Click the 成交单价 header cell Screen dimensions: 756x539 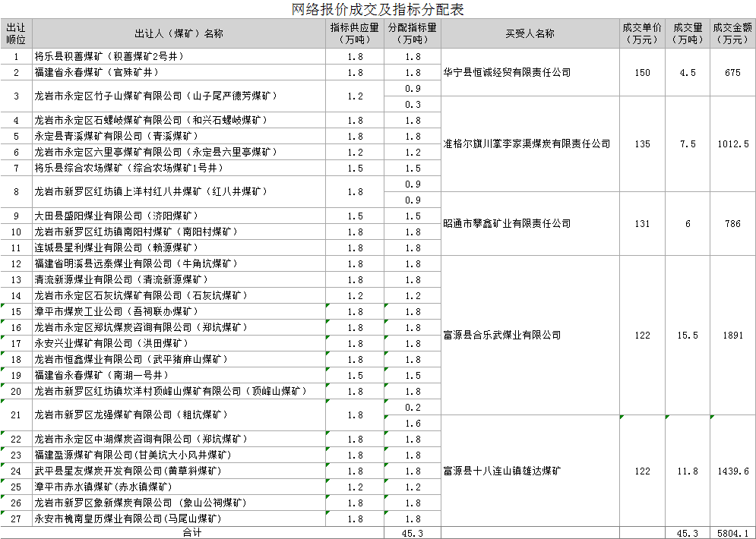click(x=642, y=33)
